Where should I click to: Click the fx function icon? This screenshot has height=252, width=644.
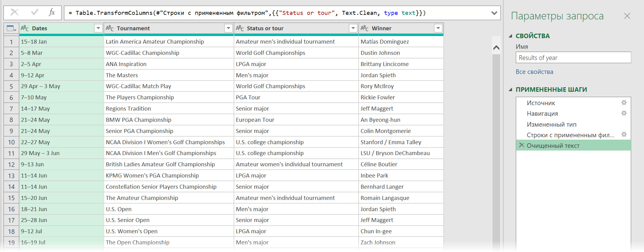(x=52, y=12)
